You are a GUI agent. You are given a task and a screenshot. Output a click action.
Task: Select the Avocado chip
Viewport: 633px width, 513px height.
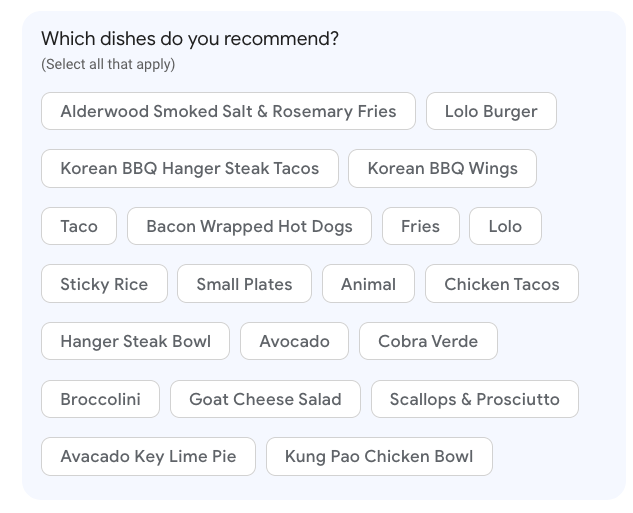tap(294, 341)
